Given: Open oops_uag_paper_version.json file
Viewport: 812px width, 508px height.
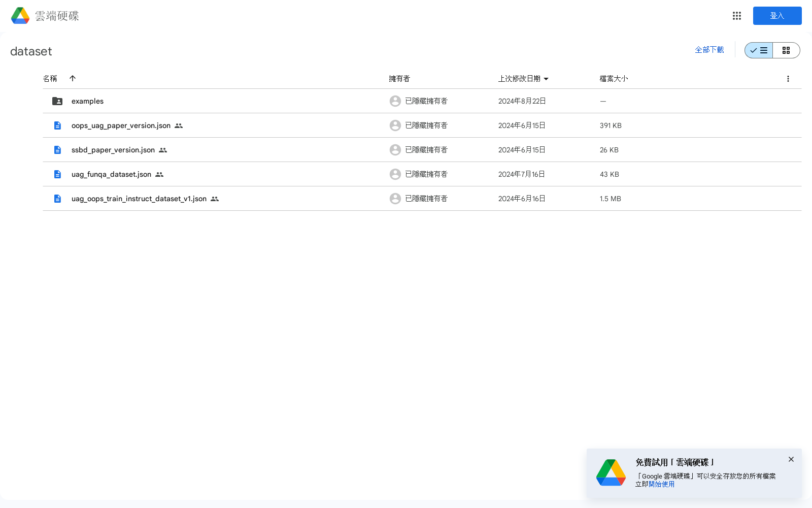Looking at the screenshot, I should [121, 125].
